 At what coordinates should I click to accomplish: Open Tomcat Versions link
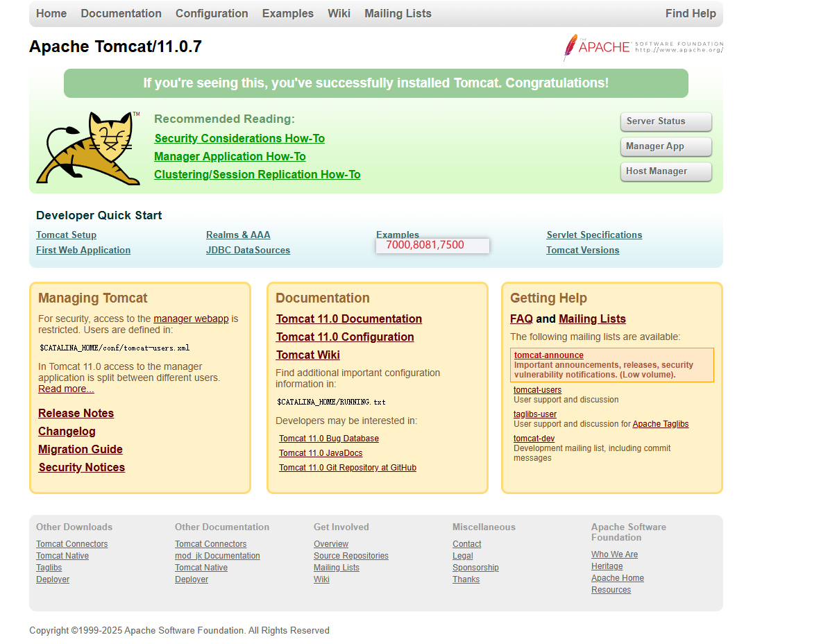coord(582,250)
